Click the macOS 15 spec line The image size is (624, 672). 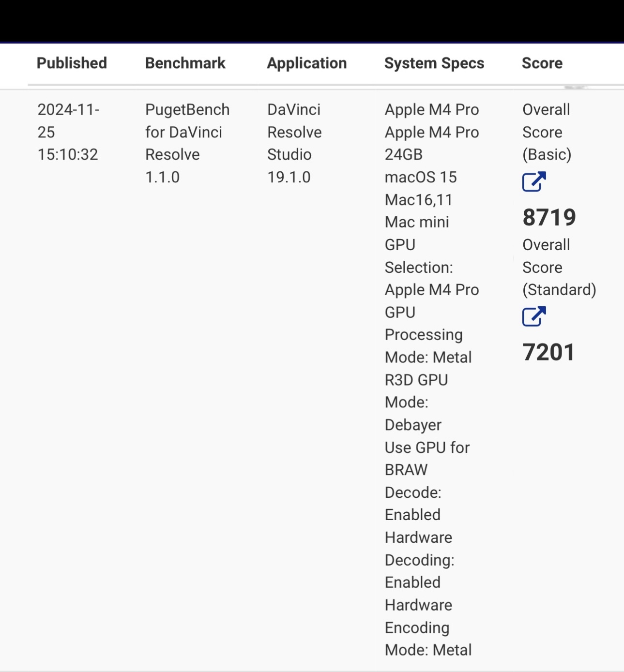click(x=421, y=177)
